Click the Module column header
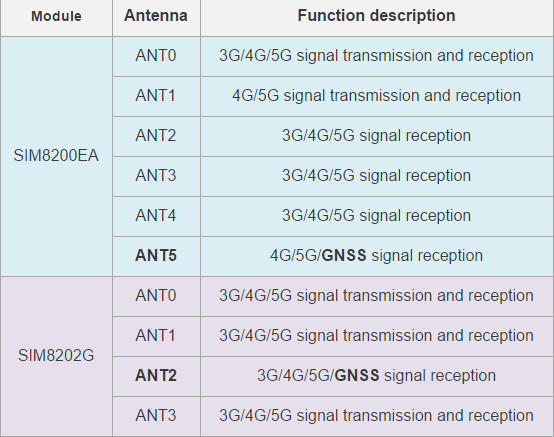Image resolution: width=554 pixels, height=437 pixels. [x=56, y=16]
